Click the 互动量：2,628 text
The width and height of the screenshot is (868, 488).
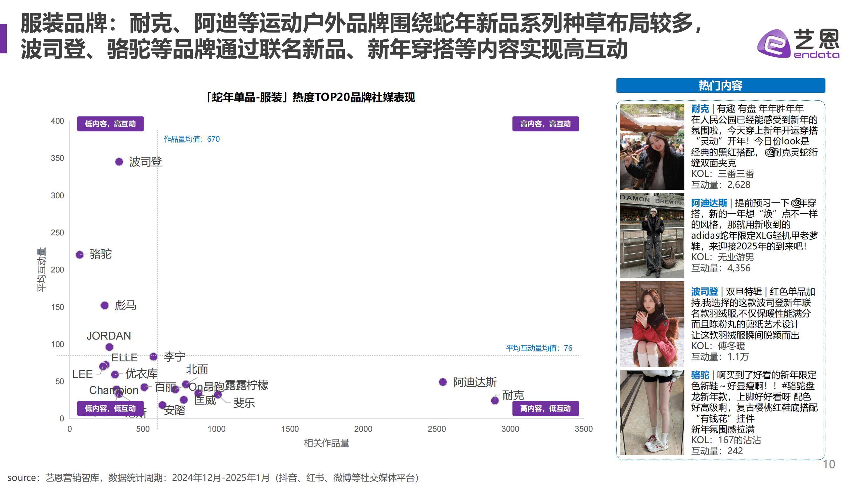coord(721,185)
